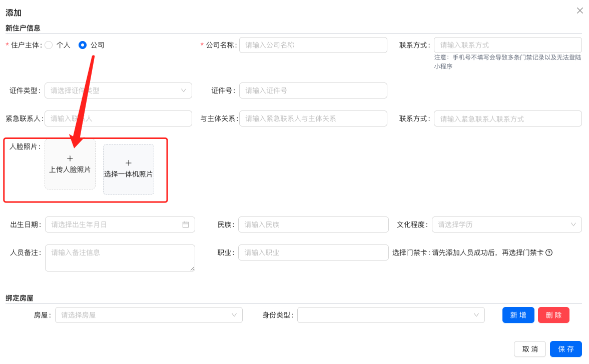
Task: Click the 新增 add house button
Action: point(518,315)
